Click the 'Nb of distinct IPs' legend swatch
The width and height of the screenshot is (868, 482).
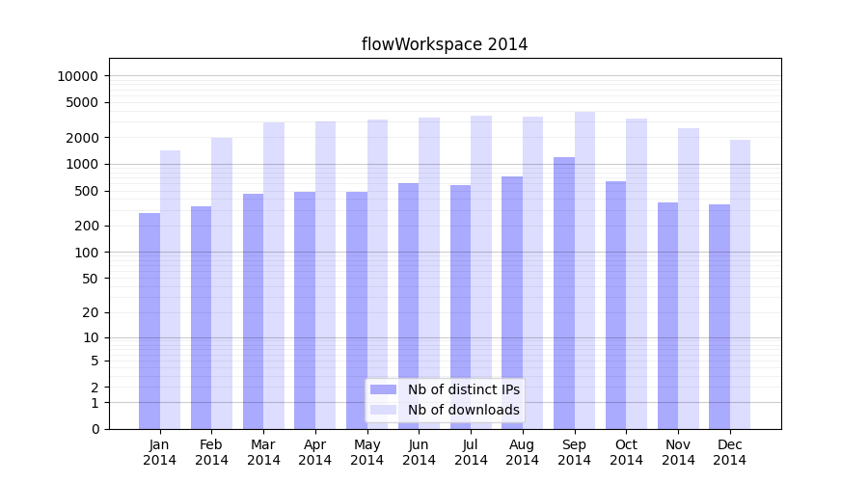pyautogui.click(x=383, y=389)
